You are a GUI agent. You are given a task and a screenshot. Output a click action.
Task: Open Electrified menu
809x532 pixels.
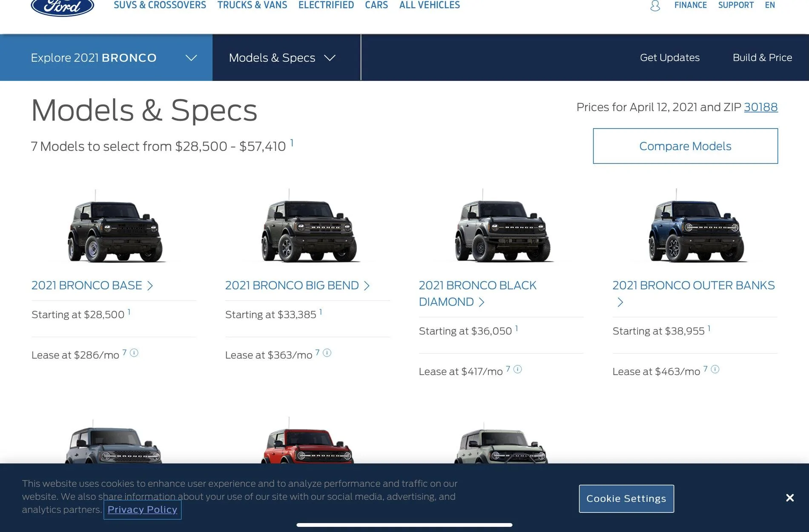pyautogui.click(x=326, y=5)
